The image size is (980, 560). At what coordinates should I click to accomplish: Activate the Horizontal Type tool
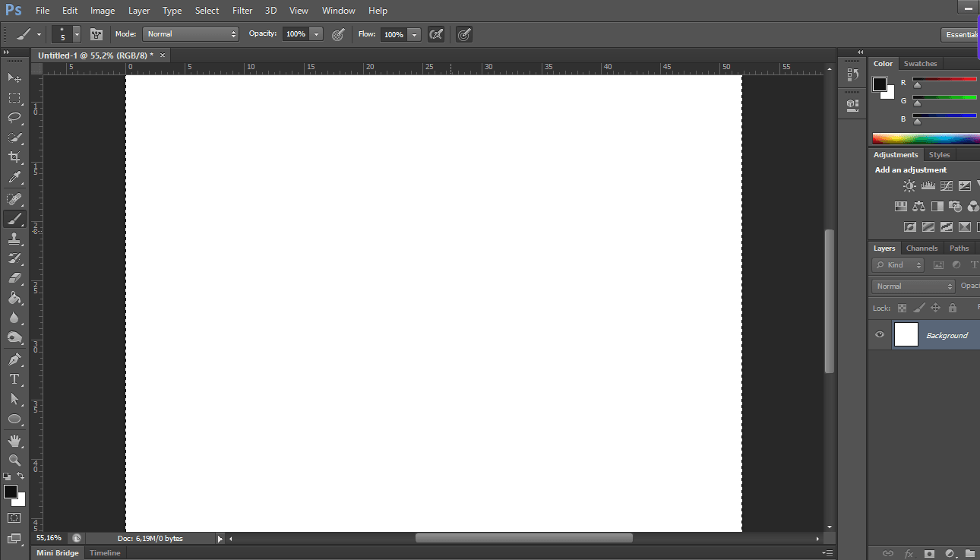[x=14, y=379]
